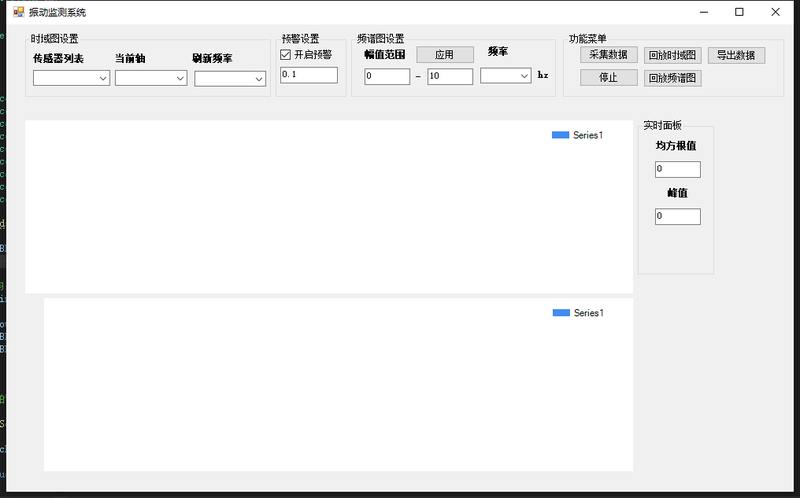This screenshot has width=800, height=498.
Task: Click the 回放频谱图 button
Action: pyautogui.click(x=672, y=78)
